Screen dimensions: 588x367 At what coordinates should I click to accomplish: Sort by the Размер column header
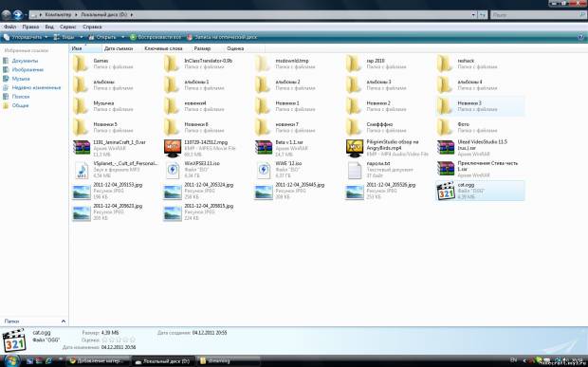(x=203, y=48)
